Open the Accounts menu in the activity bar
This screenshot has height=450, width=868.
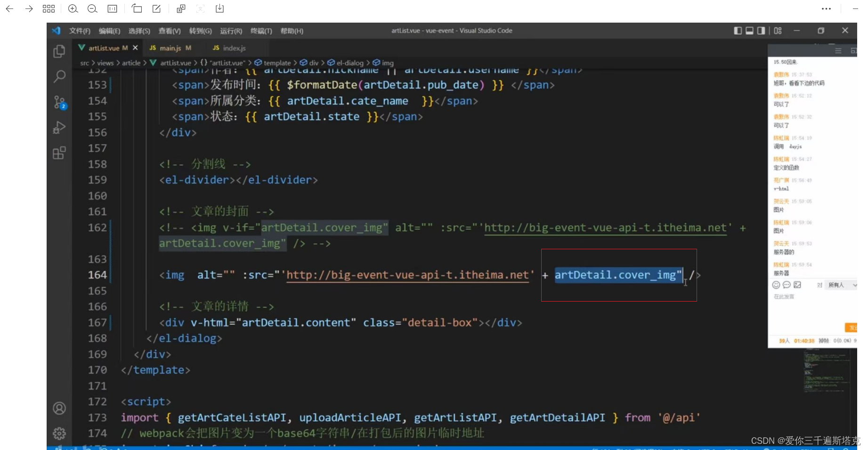[59, 408]
